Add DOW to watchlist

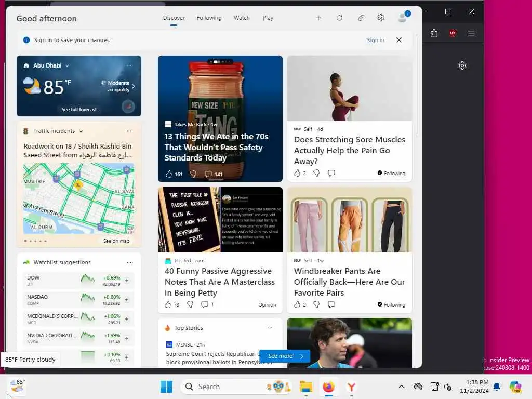click(127, 281)
